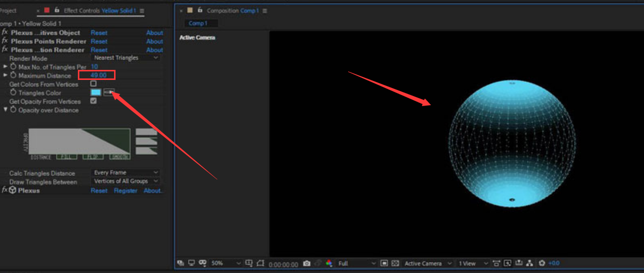Toggle fx switch for Plexus Points Renderer
644x273 pixels.
5,41
